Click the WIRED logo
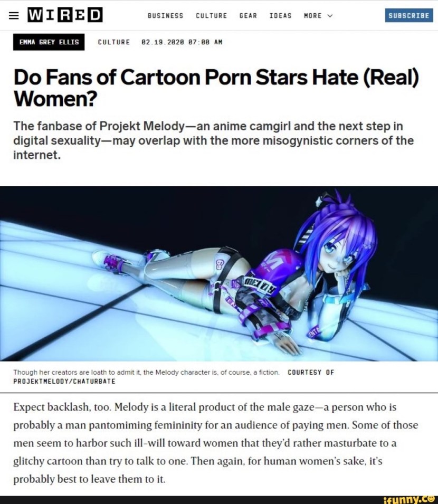The width and height of the screenshot is (438, 504). [65, 15]
